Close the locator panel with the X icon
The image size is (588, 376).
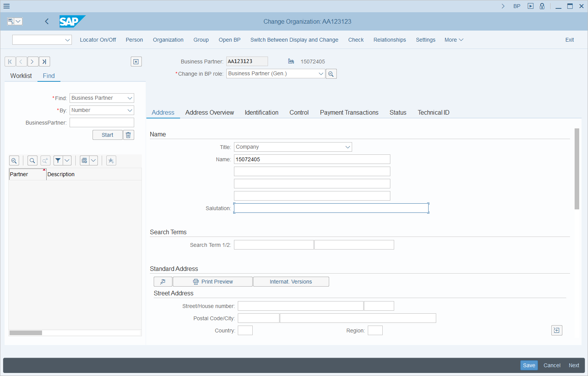(136, 62)
